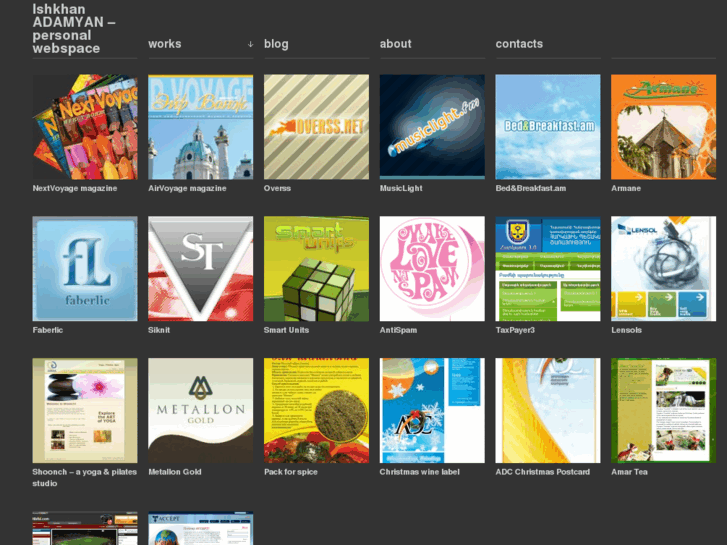Follow the Overss caption link
Viewport: 727px width, 545px height.
pyautogui.click(x=277, y=188)
